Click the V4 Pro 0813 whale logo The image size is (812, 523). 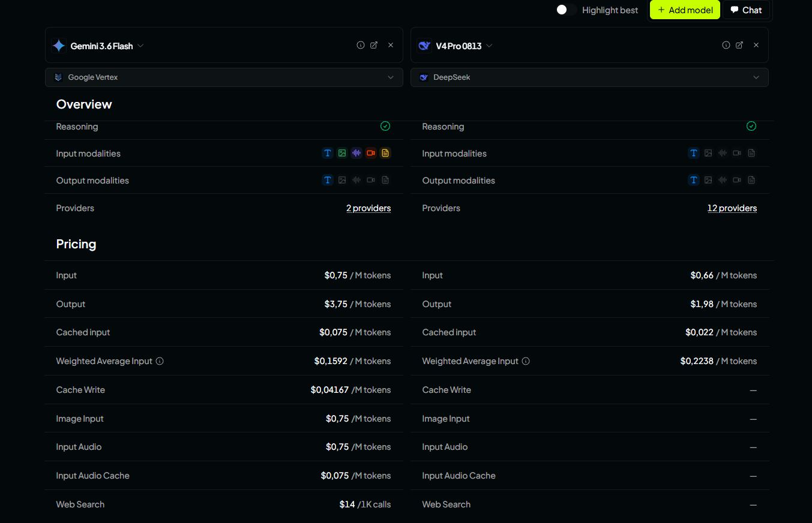[x=424, y=46]
